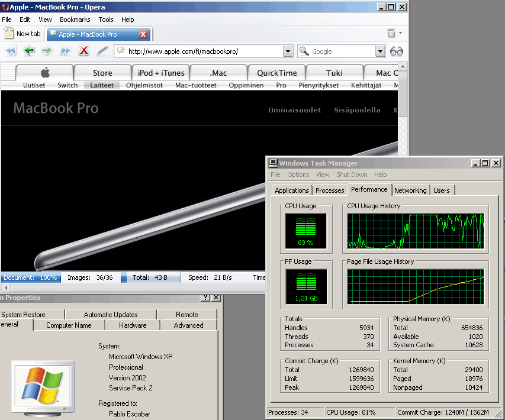This screenshot has height=420, width=505.
Task: Click the New tab button
Action: (x=22, y=34)
